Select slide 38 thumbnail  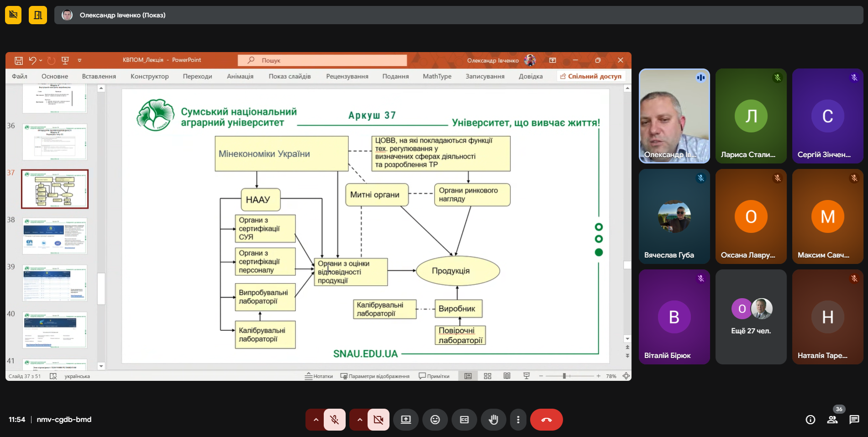tap(55, 236)
